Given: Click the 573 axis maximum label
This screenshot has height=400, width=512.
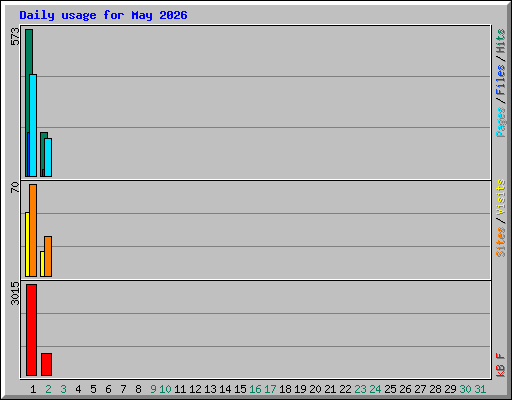Looking at the screenshot, I should pos(15,37).
